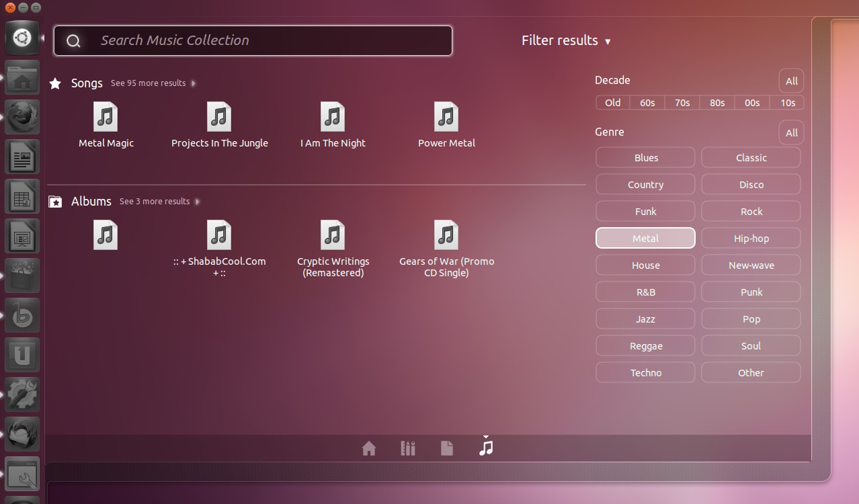Viewport: 859px width, 504px height.
Task: Open the song Metal Magic
Action: click(x=106, y=125)
